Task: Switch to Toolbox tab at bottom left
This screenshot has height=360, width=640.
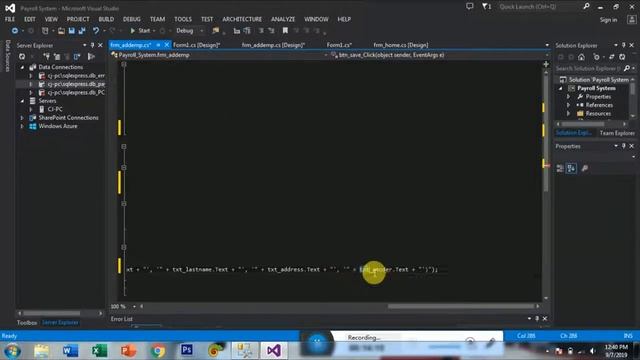Action: point(27,322)
